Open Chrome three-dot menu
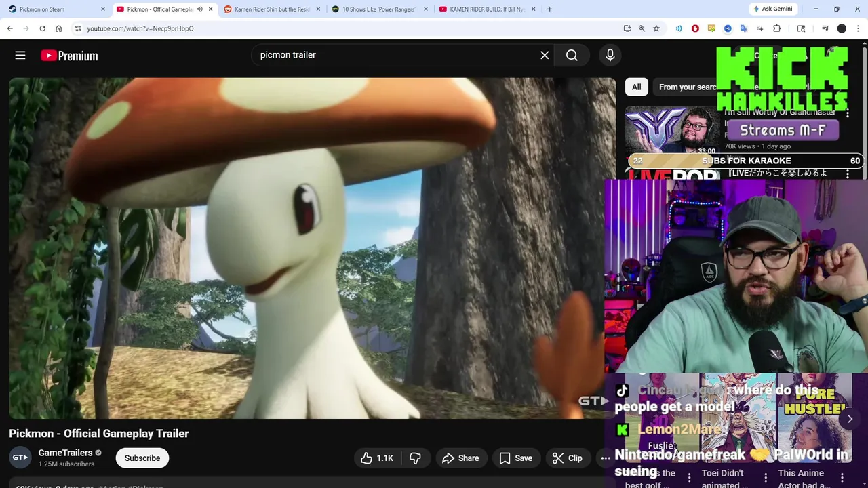The height and width of the screenshot is (488, 868). [858, 28]
